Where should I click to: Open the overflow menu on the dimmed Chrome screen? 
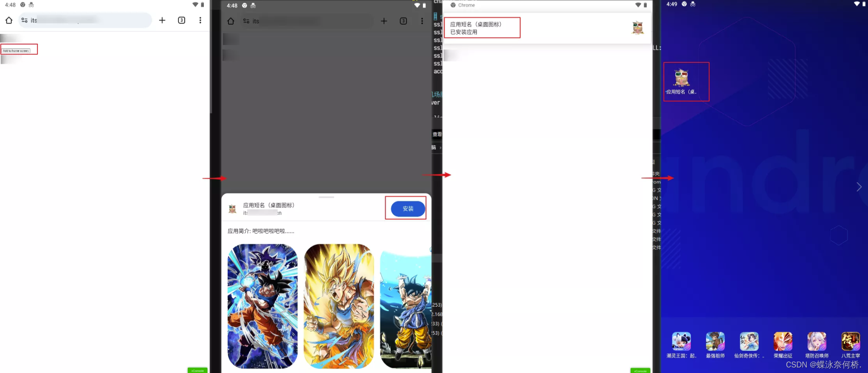point(422,21)
